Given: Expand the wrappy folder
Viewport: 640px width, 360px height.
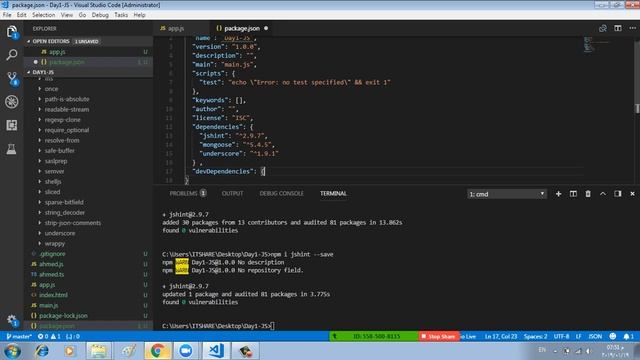Looking at the screenshot, I should click(55, 243).
